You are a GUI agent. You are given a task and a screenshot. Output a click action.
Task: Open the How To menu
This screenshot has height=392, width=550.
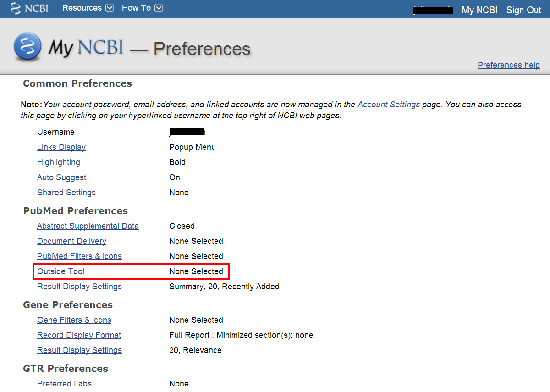pyautogui.click(x=136, y=8)
